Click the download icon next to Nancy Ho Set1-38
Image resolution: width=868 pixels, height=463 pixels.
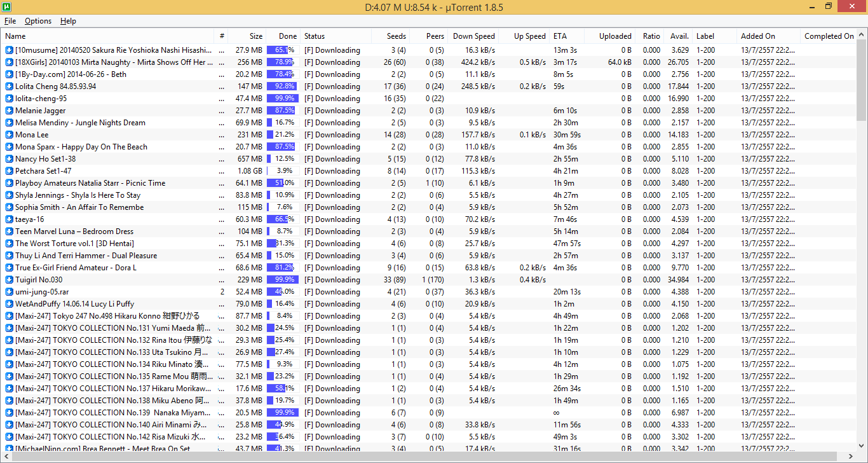10,159
